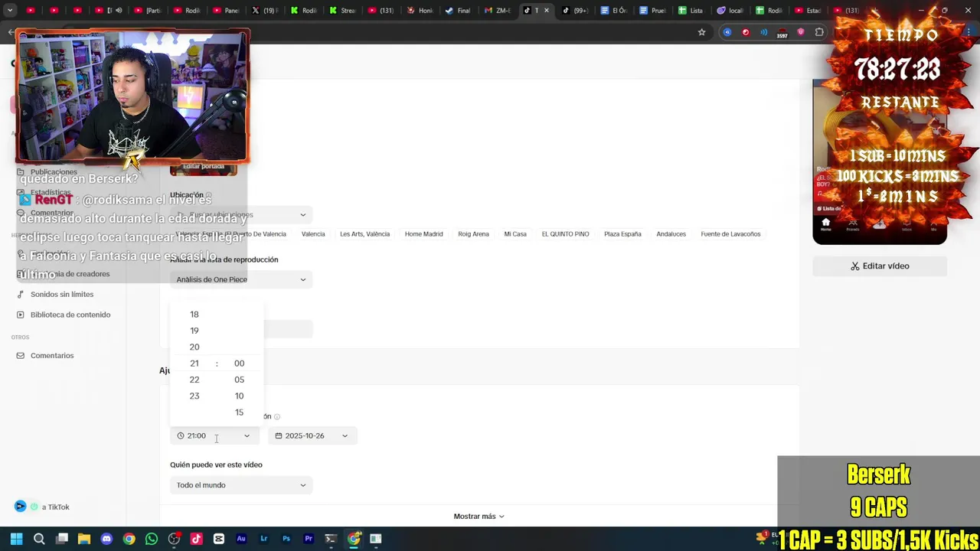Click the 3597 counter extension icon
The width and height of the screenshot is (980, 551).
(782, 33)
